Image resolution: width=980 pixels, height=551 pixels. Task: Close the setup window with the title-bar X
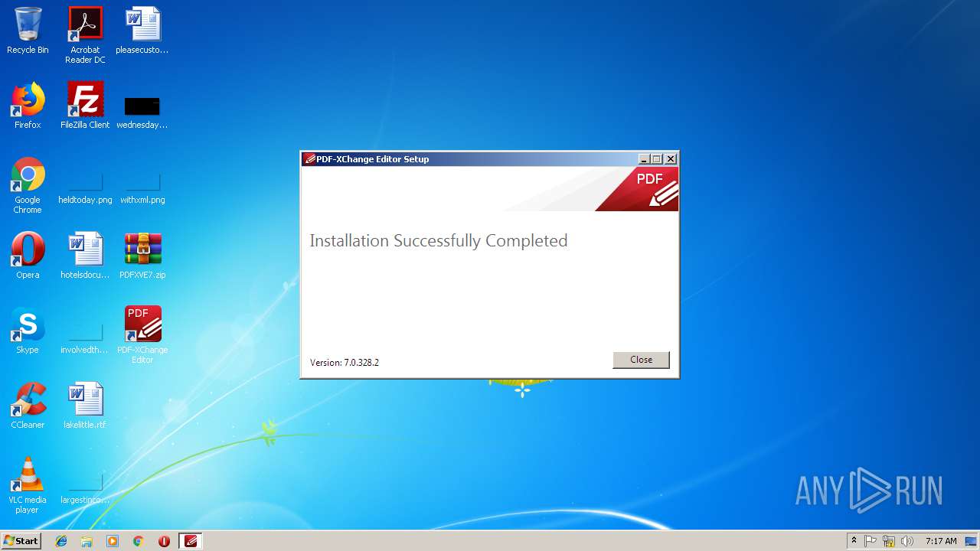pos(671,159)
